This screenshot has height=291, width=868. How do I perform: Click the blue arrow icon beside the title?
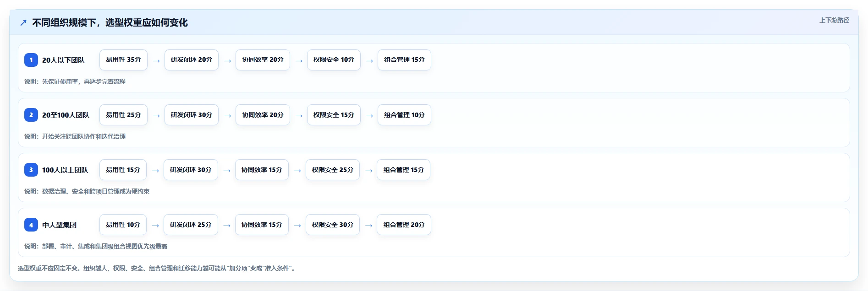23,22
